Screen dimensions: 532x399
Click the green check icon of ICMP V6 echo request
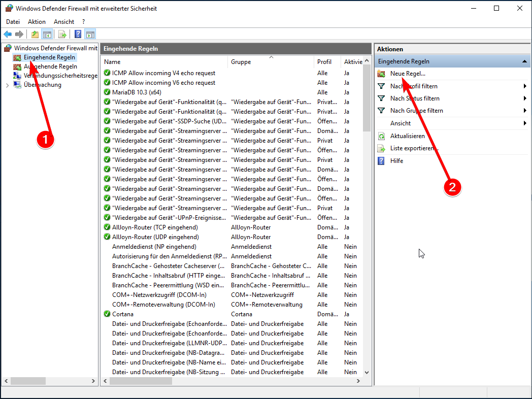click(x=107, y=82)
